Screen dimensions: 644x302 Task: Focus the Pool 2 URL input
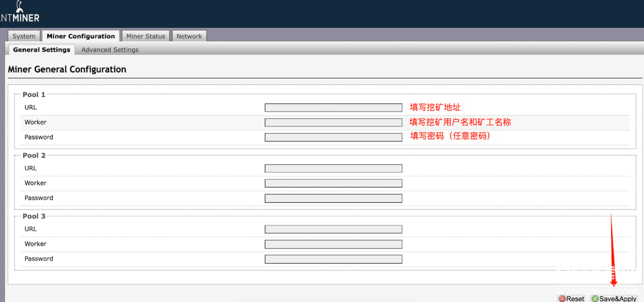point(333,168)
